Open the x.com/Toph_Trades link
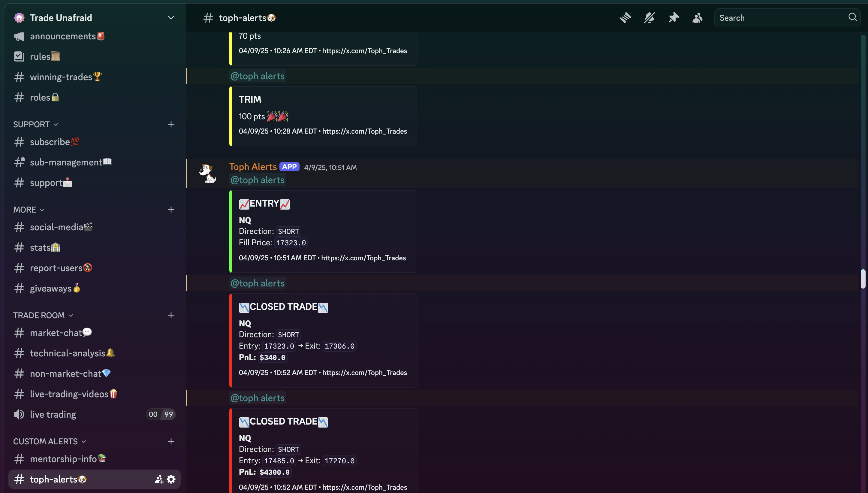This screenshot has height=493, width=868. point(364,258)
